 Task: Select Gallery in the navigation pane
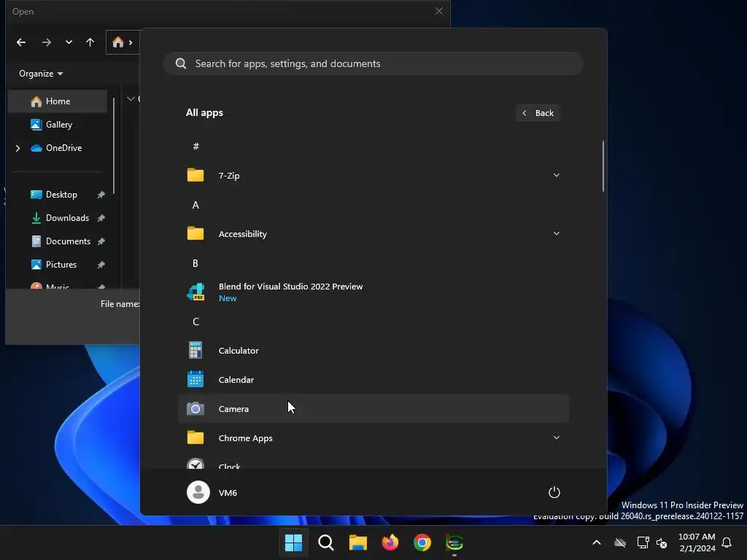[58, 124]
